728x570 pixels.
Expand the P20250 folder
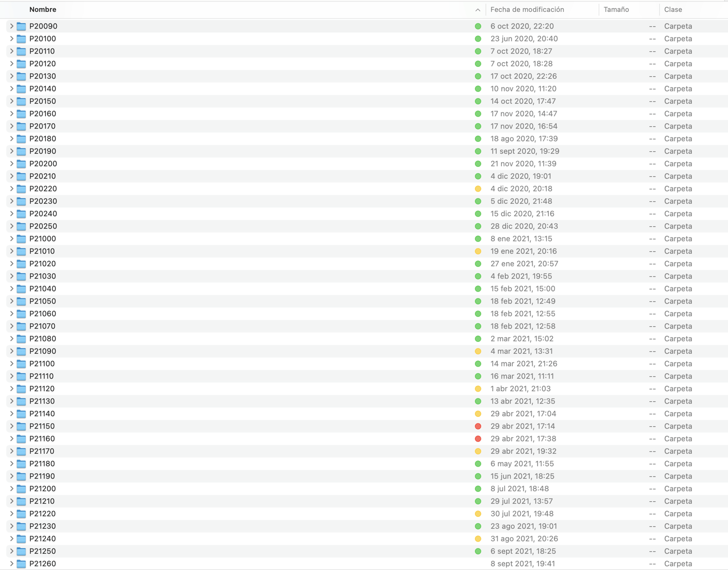(x=11, y=226)
